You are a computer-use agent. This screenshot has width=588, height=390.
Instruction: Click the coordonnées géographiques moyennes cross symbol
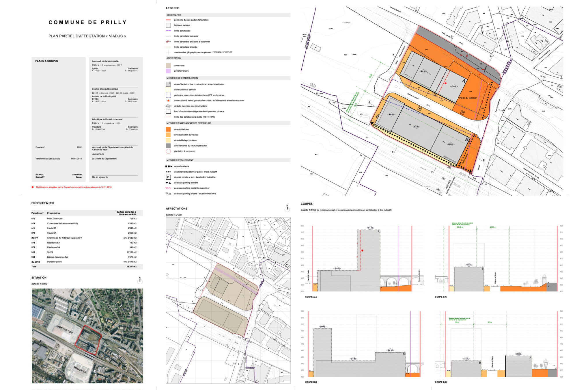[x=168, y=52]
